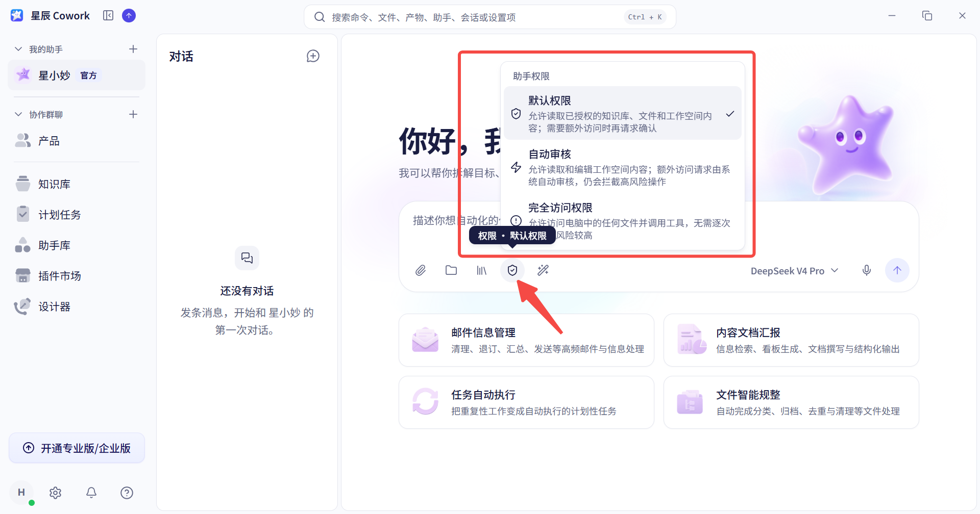The height and width of the screenshot is (514, 980).
Task: Click the 邮件信息管理 card
Action: tap(526, 340)
